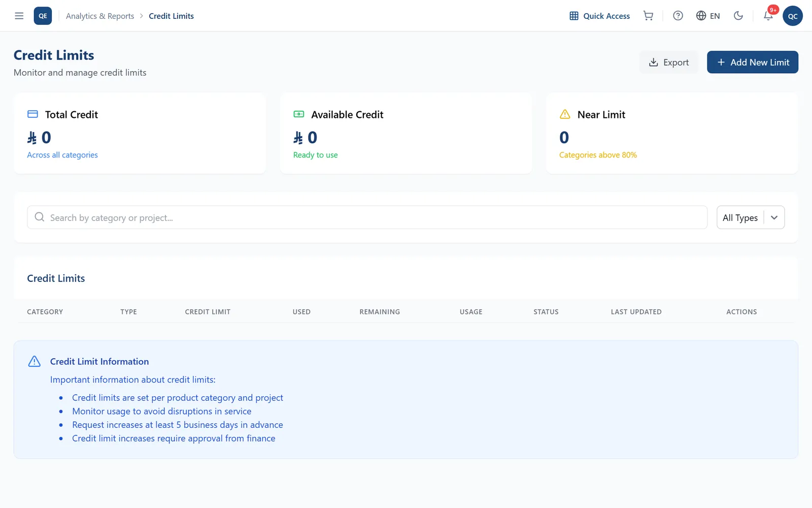Viewport: 812px width, 508px height.
Task: Toggle dark mode moon icon
Action: coord(738,16)
